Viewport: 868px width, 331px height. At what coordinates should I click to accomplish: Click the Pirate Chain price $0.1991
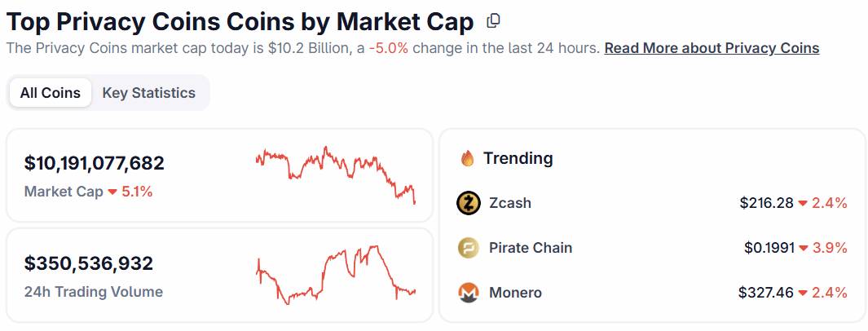[x=769, y=248]
